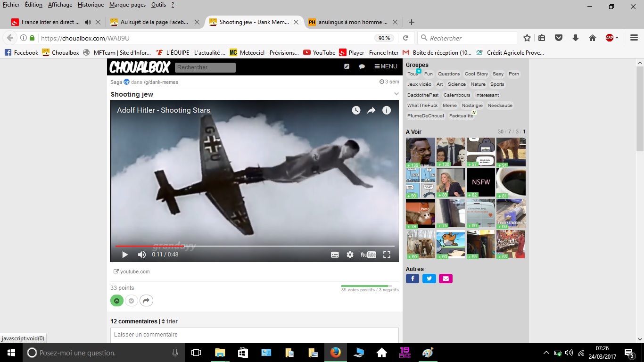Upvote the post with green arrow
Viewport: 644px width, 362px height.
point(116,301)
